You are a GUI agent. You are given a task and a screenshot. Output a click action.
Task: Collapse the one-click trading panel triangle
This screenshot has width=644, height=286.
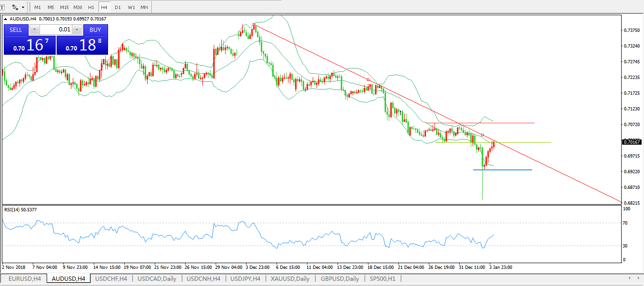(6, 19)
